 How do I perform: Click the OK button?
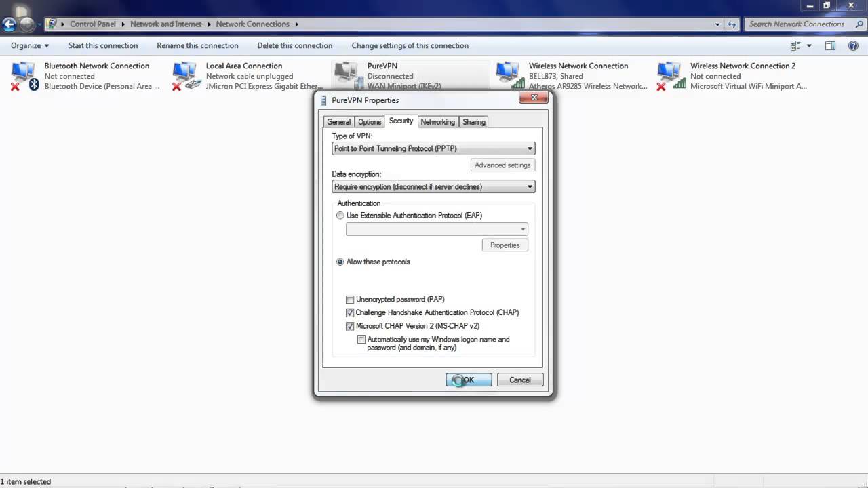[x=469, y=380]
